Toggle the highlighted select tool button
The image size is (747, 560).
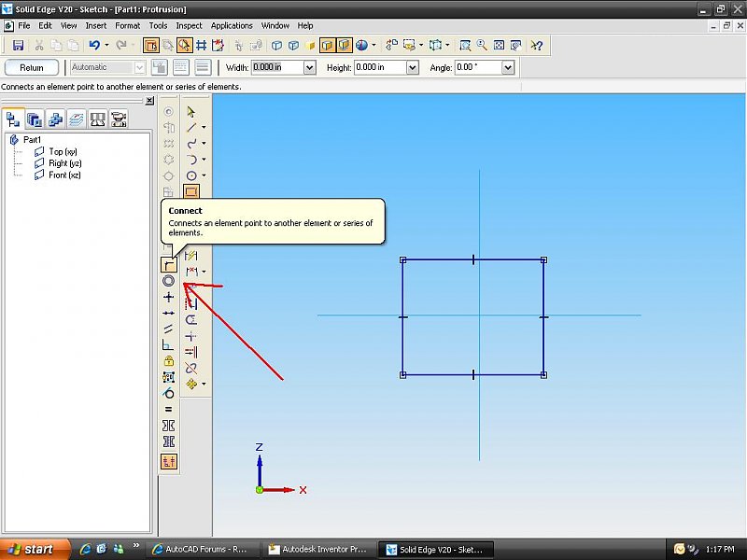pos(184,45)
